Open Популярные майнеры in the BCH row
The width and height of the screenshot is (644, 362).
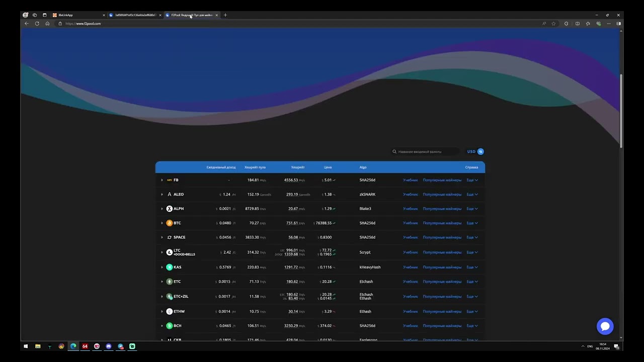point(442,326)
